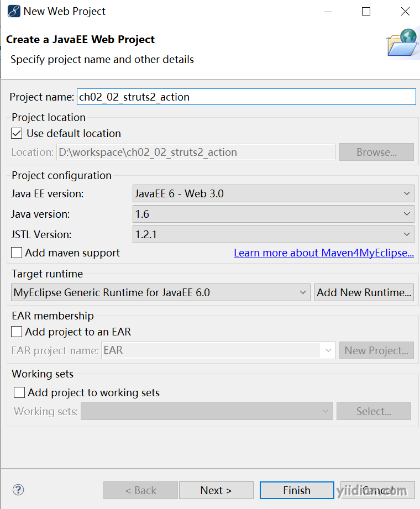Click the Project name input field
This screenshot has width=420, height=509.
(246, 97)
